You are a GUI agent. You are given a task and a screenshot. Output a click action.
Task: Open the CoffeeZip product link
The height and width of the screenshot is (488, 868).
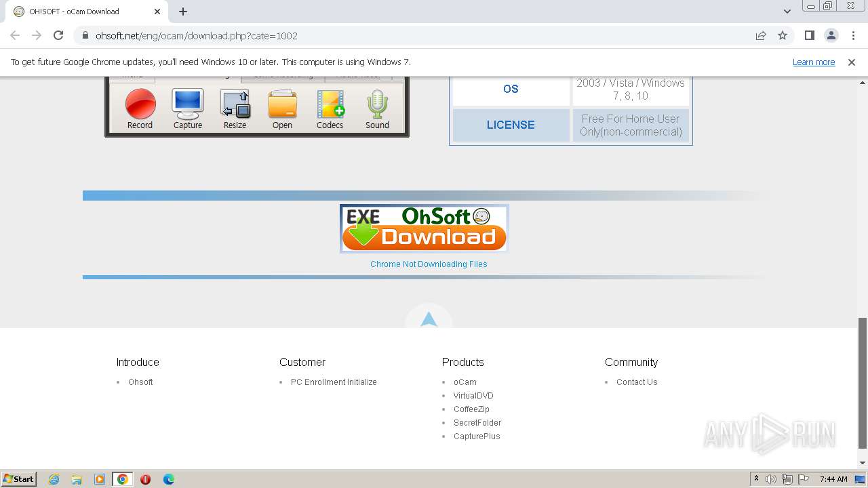[x=471, y=409]
